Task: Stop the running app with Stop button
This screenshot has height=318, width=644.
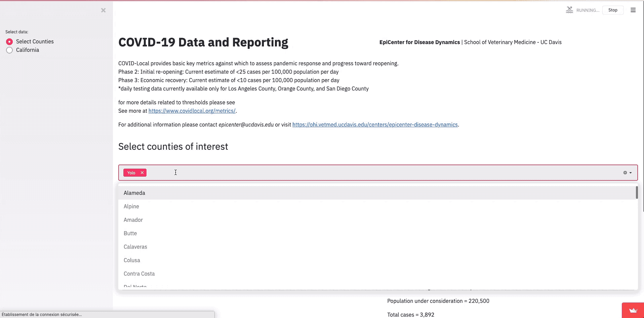Action: (x=613, y=10)
